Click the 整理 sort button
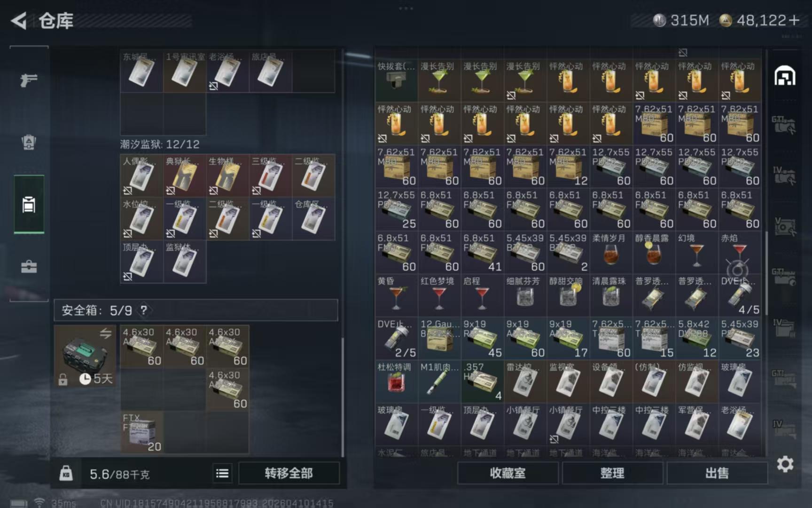812x508 pixels. [612, 473]
